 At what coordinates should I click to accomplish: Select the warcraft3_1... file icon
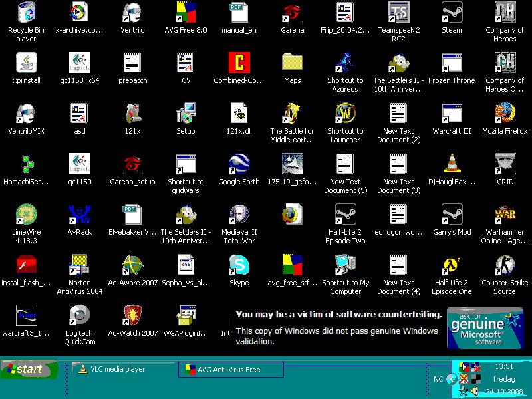pyautogui.click(x=26, y=315)
